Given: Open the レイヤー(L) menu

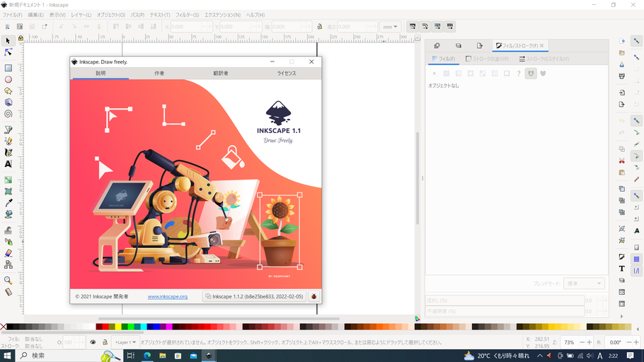Looking at the screenshot, I should [x=81, y=15].
